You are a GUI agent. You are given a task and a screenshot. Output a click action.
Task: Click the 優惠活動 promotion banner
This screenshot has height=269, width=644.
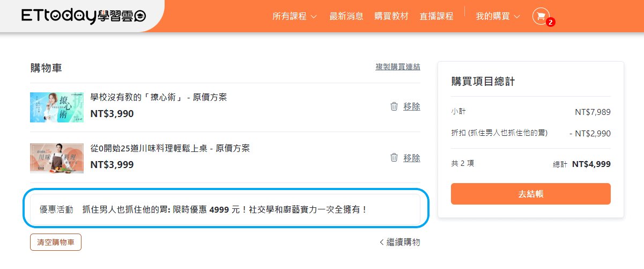coord(225,209)
